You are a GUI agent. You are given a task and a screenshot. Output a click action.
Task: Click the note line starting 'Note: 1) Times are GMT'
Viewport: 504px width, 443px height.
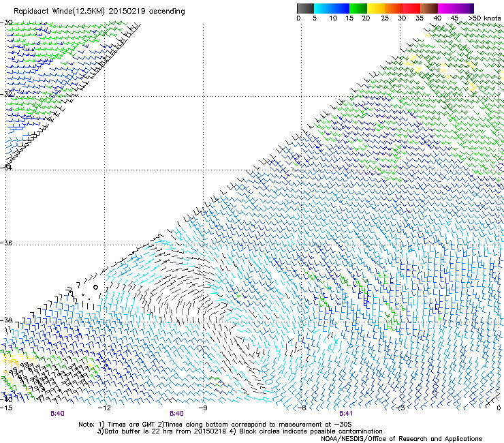point(215,425)
